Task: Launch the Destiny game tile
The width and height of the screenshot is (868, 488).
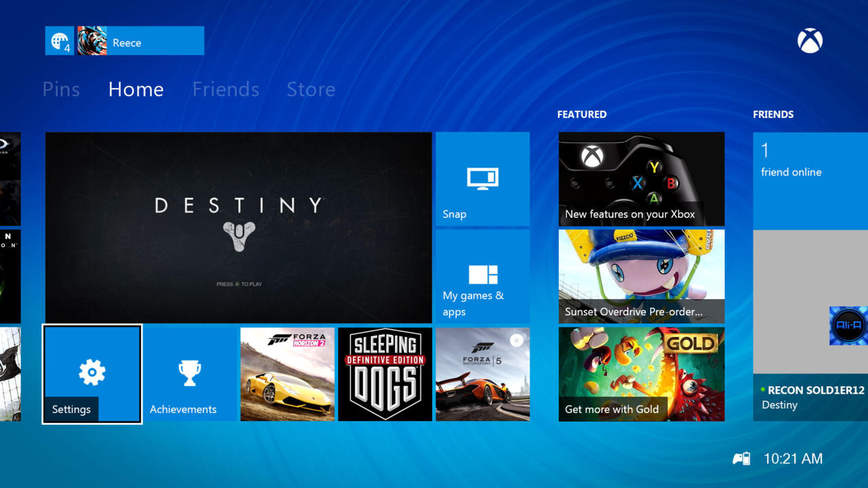Action: 238,227
